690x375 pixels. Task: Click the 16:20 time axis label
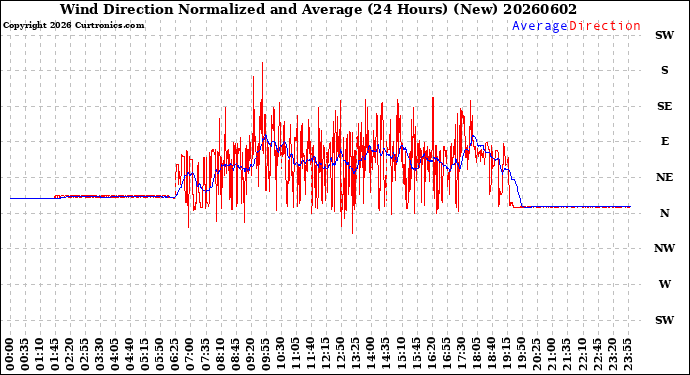click(x=432, y=355)
